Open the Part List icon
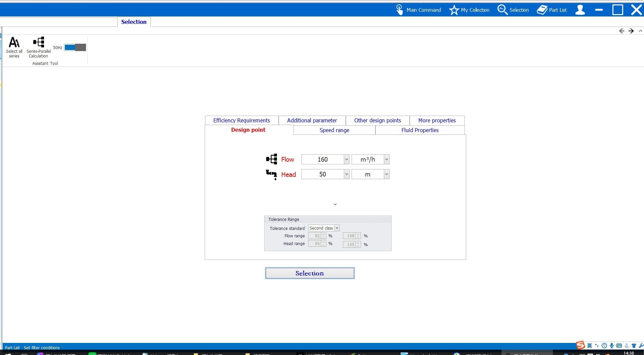Image resolution: width=644 pixels, height=355 pixels. pos(542,10)
